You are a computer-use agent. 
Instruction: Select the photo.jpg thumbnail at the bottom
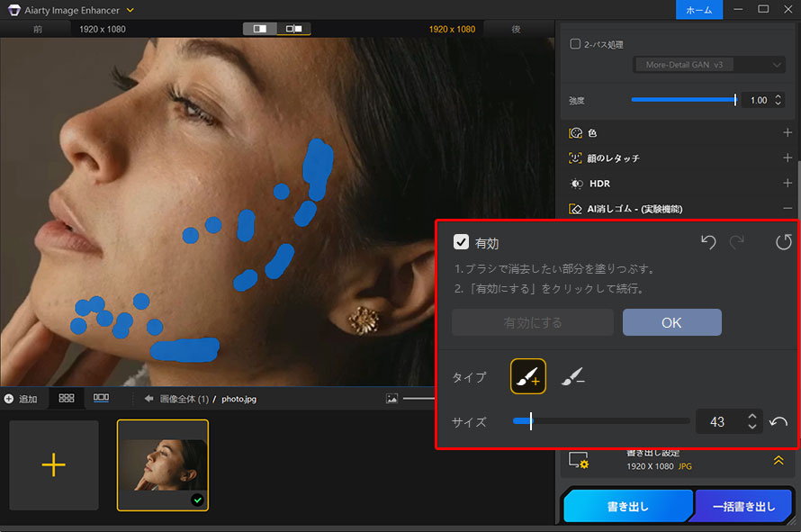tap(162, 465)
